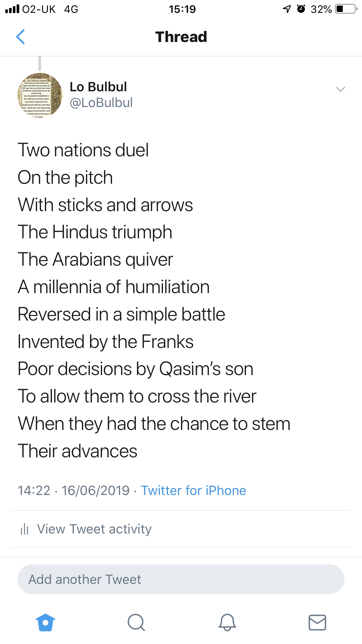This screenshot has width=362, height=644.
Task: Tap the back arrow icon
Action: [20, 37]
